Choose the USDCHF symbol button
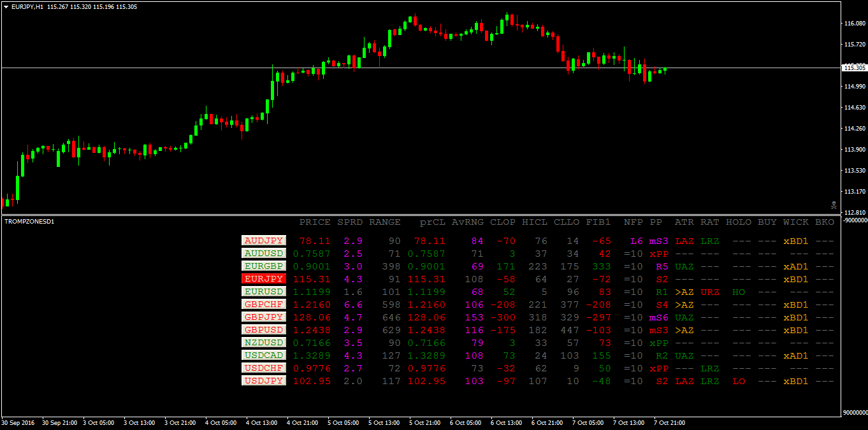 [x=264, y=368]
